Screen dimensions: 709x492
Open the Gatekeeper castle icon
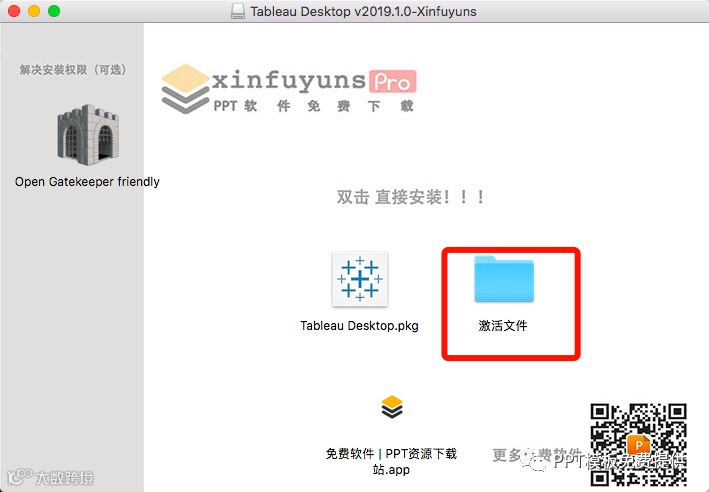pyautogui.click(x=88, y=135)
